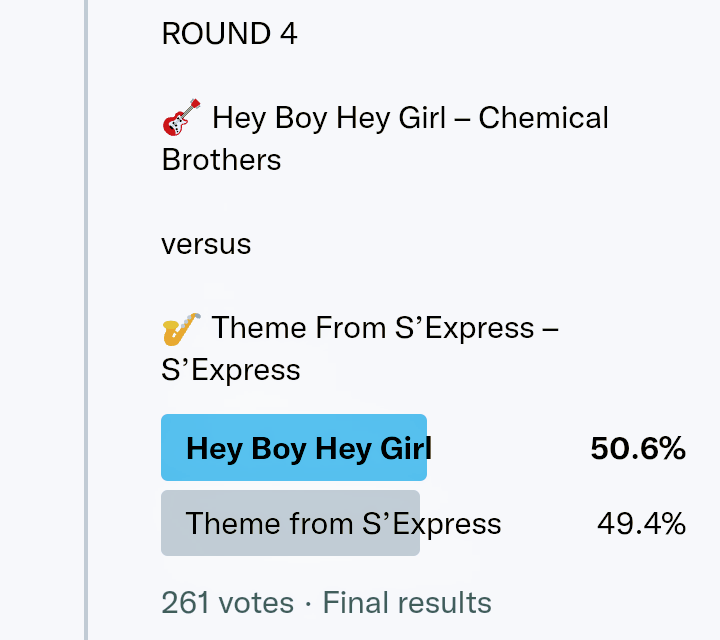
Task: Click the Chemical word in the post text
Action: [x=543, y=118]
